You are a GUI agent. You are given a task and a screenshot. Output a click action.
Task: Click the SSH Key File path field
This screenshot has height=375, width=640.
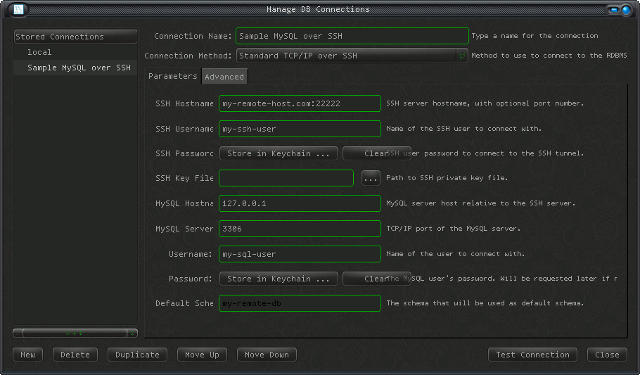coord(287,178)
